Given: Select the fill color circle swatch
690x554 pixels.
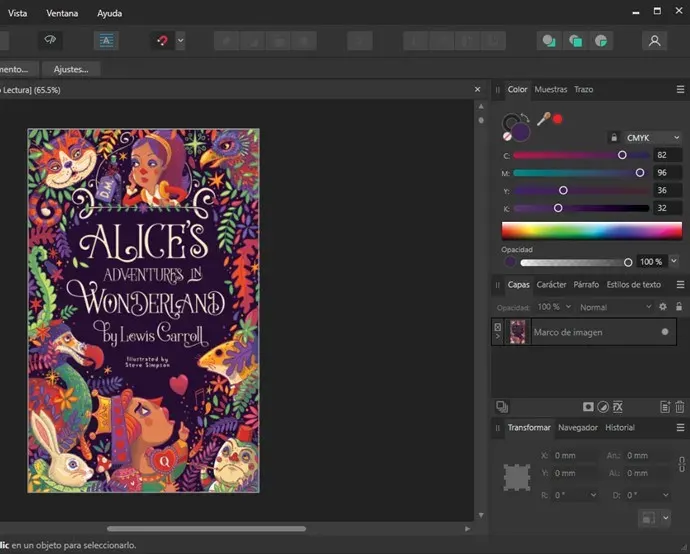Looking at the screenshot, I should click(x=521, y=132).
